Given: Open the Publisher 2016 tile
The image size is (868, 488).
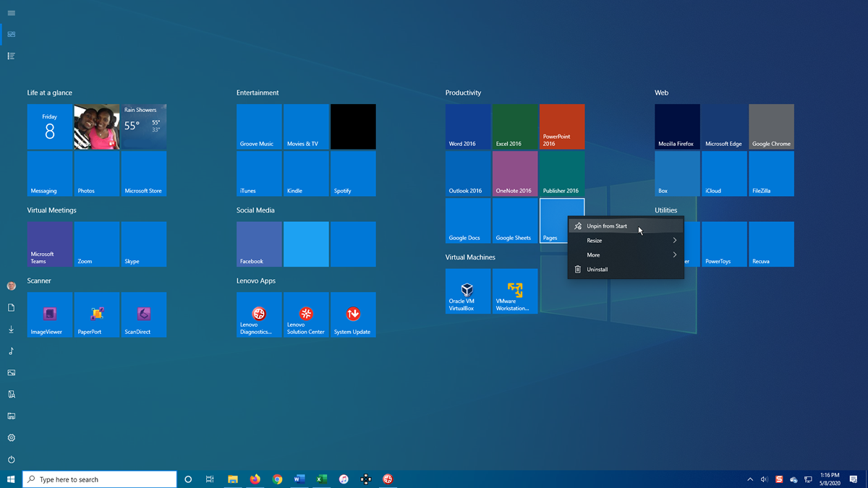Looking at the screenshot, I should [562, 174].
